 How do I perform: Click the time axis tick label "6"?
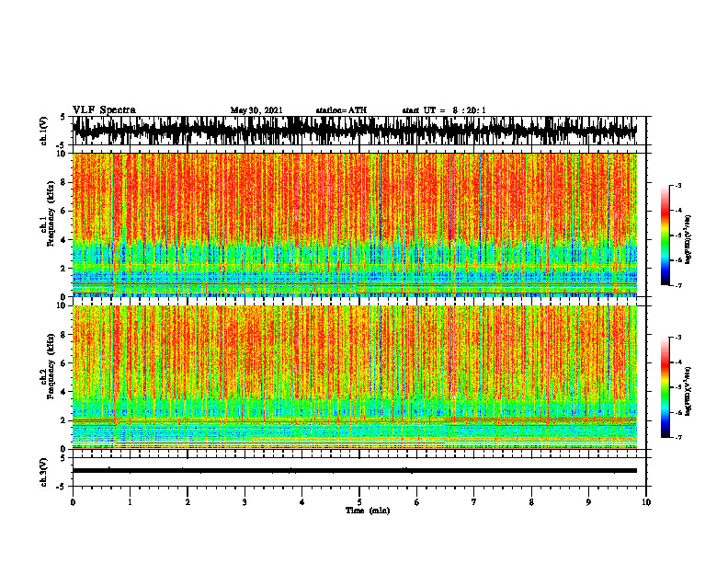[417, 502]
